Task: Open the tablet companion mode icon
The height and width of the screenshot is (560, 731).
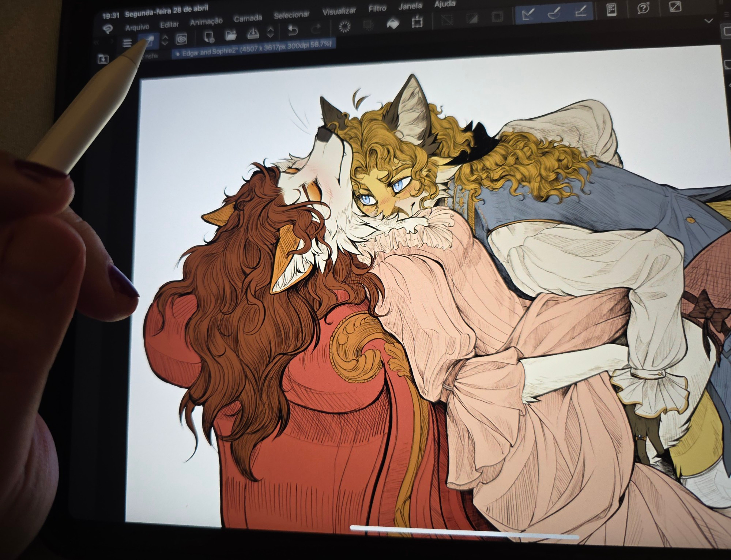Action: [x=611, y=10]
